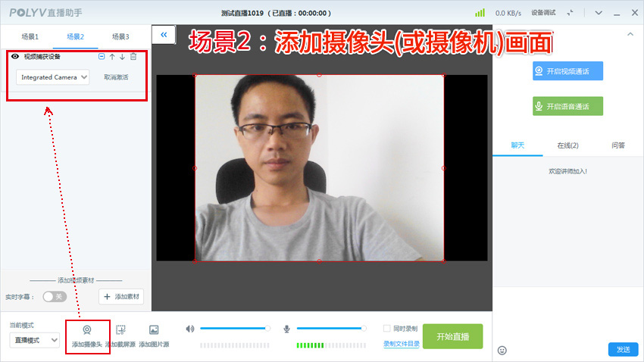Viewport: 644px width, 362px height.
Task: Toggle the 实时字幕 live subtitle switch
Action: [53, 297]
